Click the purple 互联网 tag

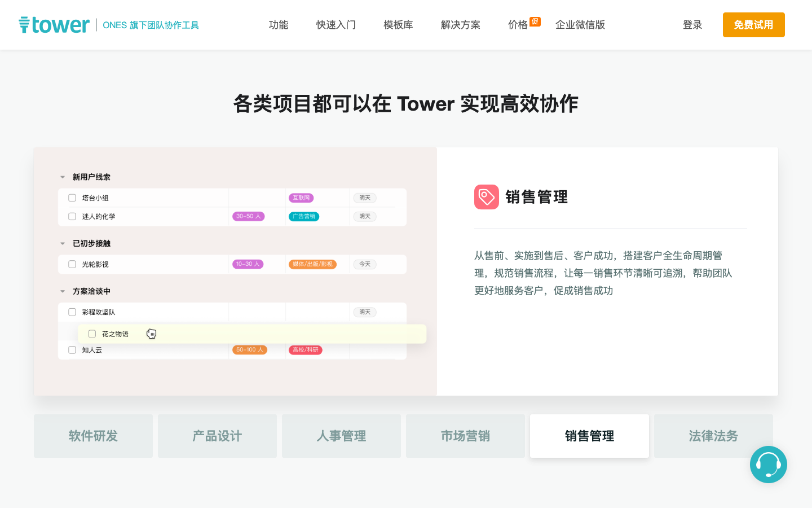click(301, 198)
